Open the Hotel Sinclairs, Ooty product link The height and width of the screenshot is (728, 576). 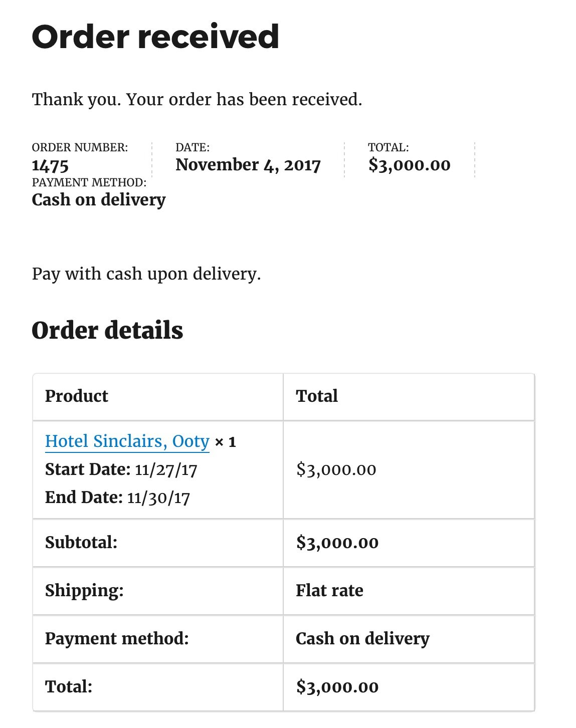[127, 441]
